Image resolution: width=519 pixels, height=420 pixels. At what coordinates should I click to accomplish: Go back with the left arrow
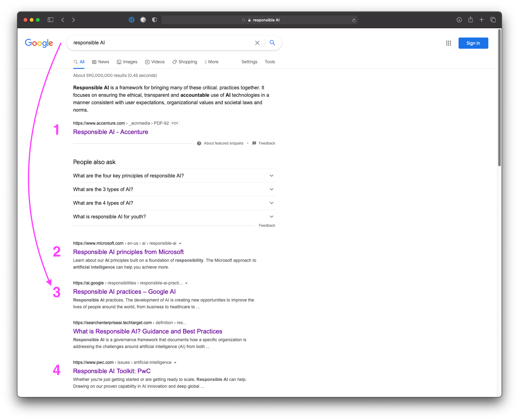63,20
